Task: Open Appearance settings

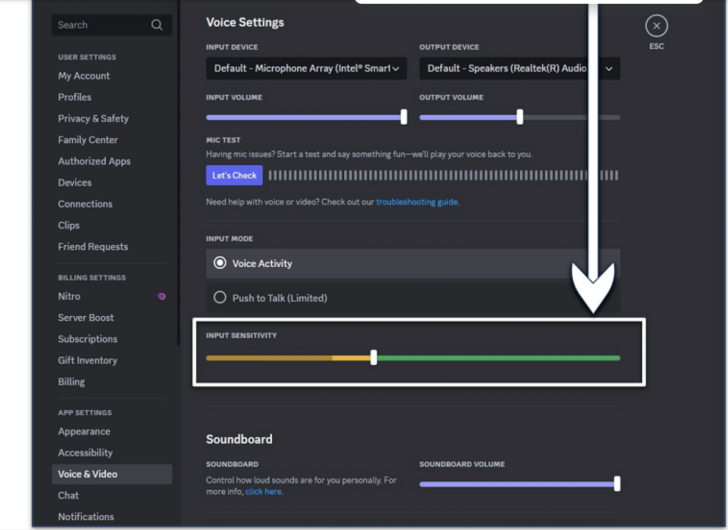Action: [84, 432]
